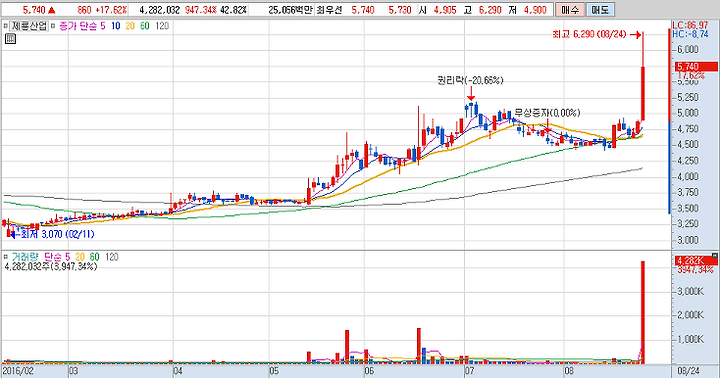Screen dimensions: 720x378
Task: Click the red arrow above 권리락 candle
Action: click(x=471, y=94)
